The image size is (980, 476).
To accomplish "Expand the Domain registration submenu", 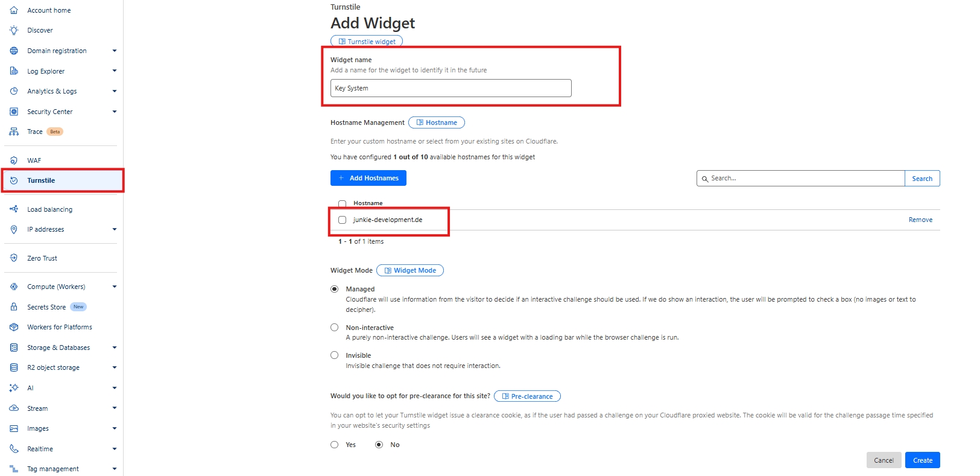I will [x=115, y=51].
